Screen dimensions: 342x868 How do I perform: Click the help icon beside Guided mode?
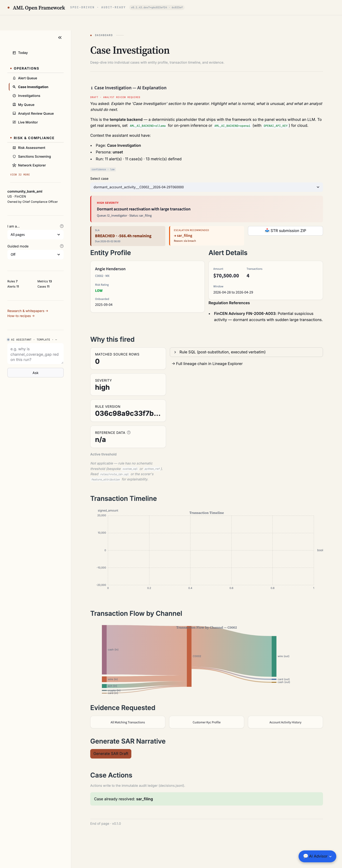click(x=62, y=246)
